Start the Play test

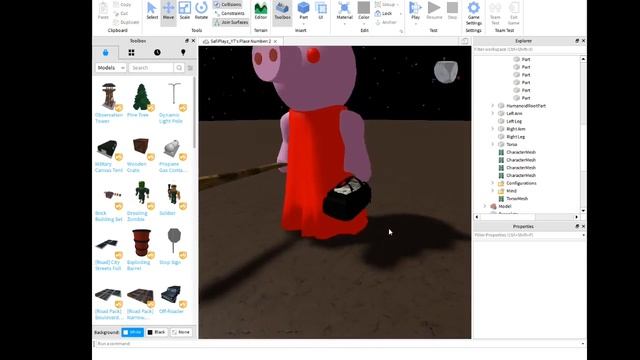point(415,11)
